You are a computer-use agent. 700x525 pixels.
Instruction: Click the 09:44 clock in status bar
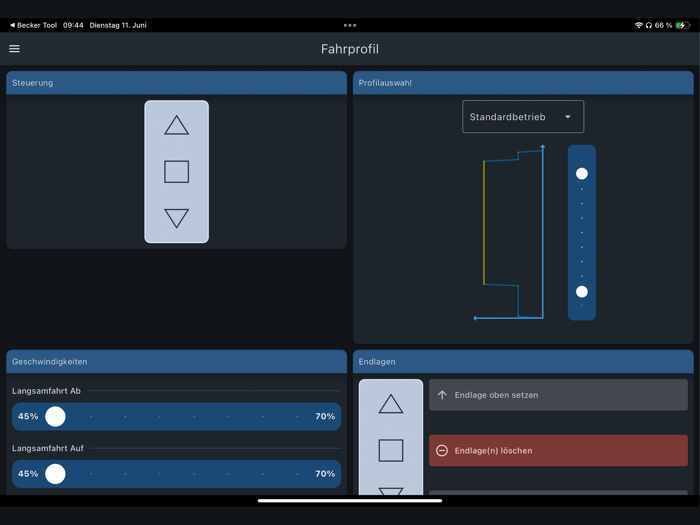point(73,25)
